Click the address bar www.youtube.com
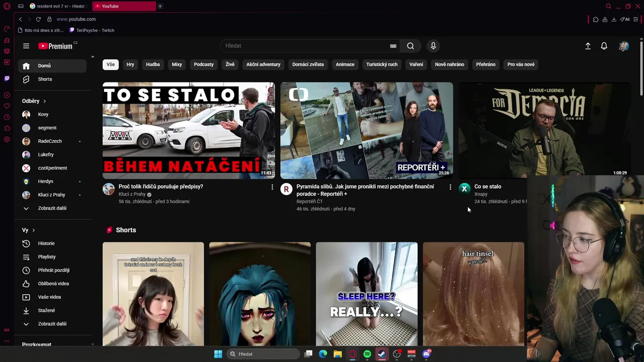The image size is (644, 362). coord(75,19)
